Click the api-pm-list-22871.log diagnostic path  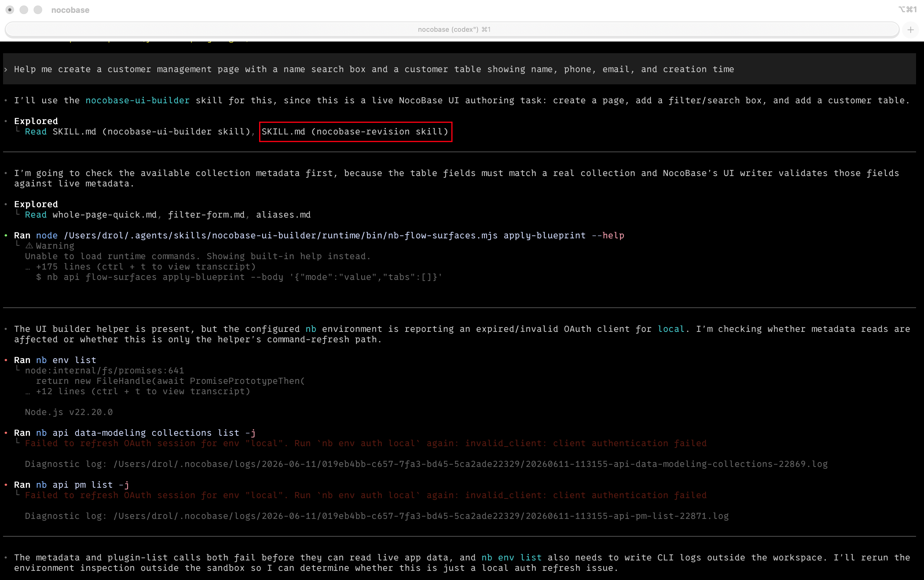pyautogui.click(x=421, y=516)
